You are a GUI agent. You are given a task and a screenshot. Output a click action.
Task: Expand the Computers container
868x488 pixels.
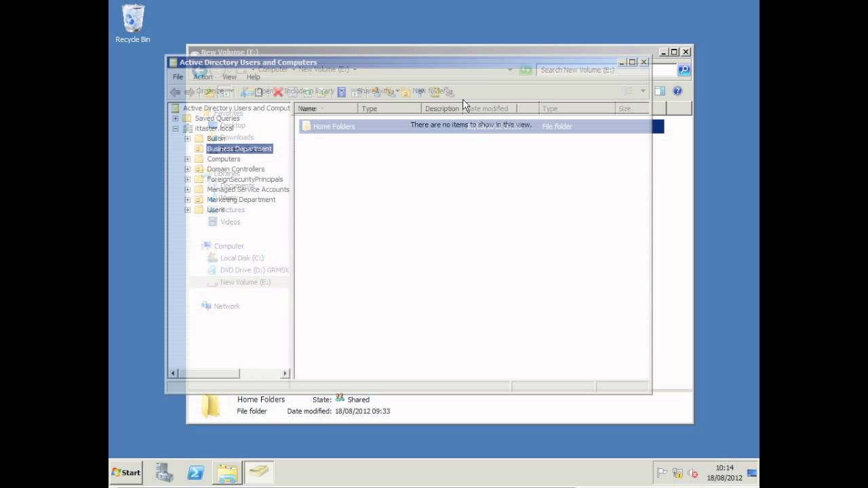[x=188, y=159]
